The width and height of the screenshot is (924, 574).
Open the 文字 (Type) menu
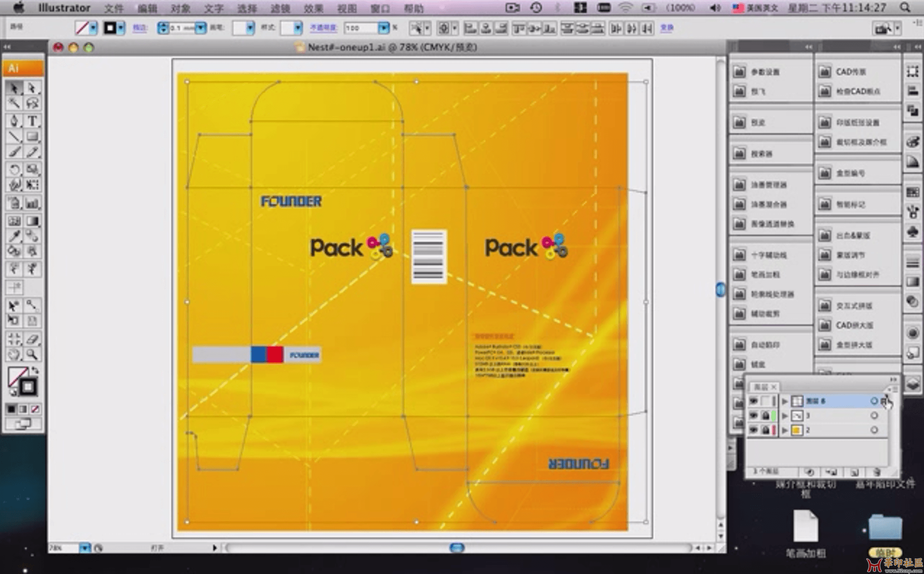point(214,8)
